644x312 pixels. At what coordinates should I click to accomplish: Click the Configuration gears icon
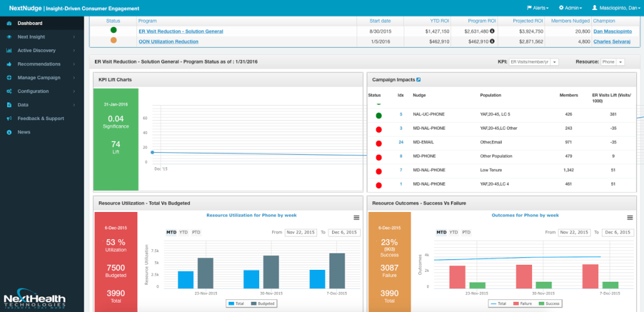point(9,91)
